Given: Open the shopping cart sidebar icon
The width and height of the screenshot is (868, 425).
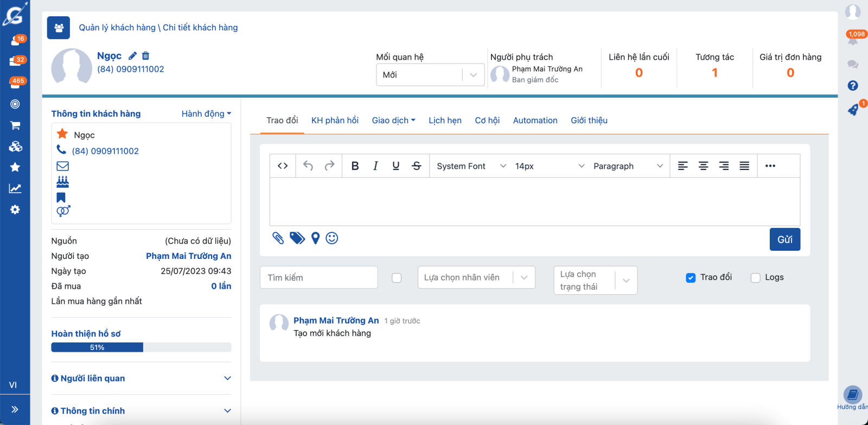Looking at the screenshot, I should (15, 125).
